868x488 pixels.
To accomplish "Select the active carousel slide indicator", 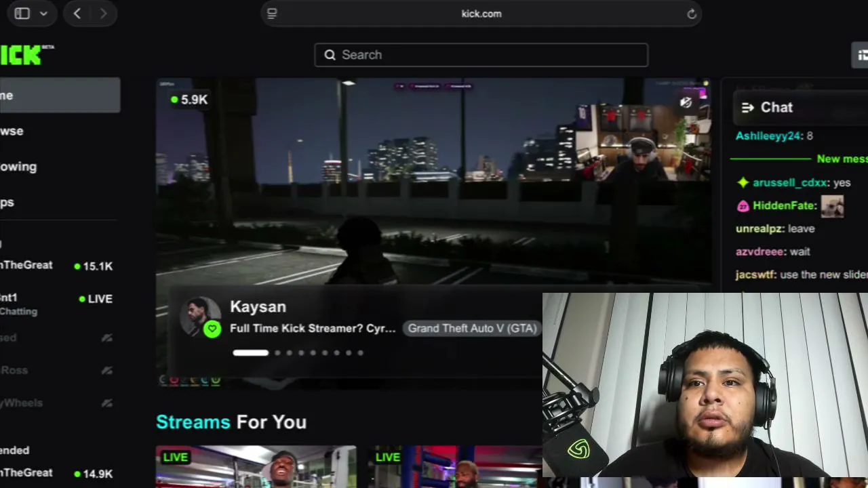I will point(250,352).
